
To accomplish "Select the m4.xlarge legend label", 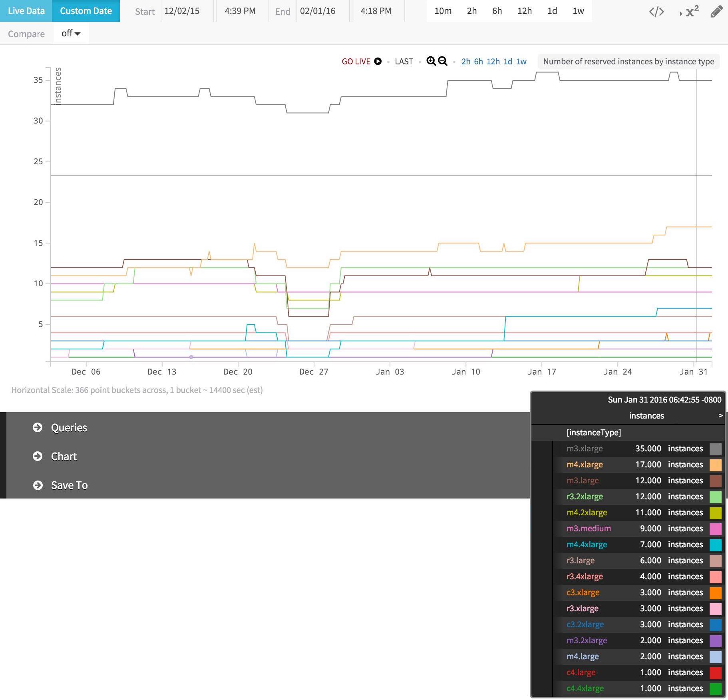I will click(x=585, y=465).
